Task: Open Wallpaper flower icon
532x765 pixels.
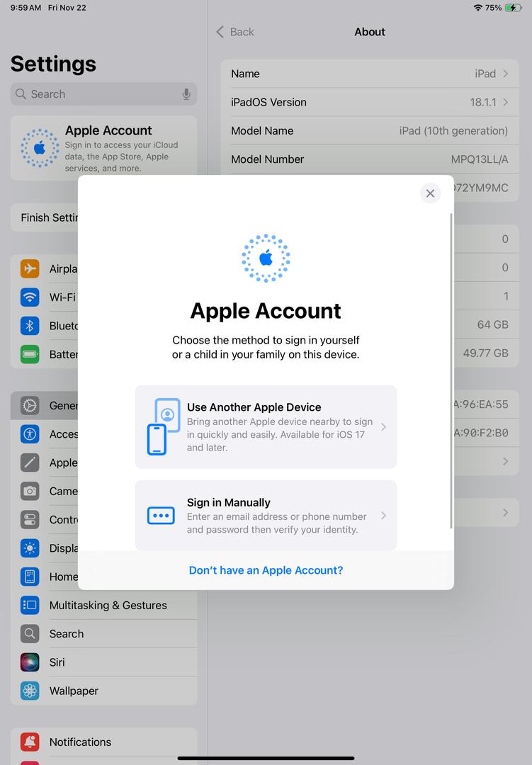Action: coord(30,691)
